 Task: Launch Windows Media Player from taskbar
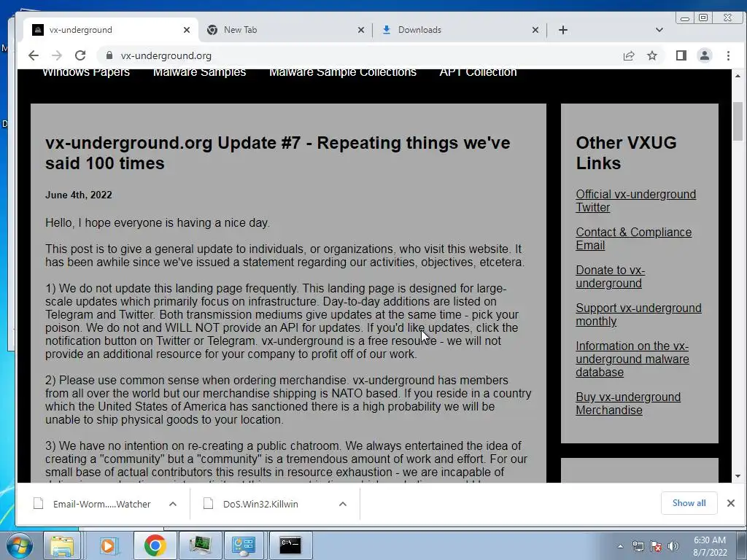(x=108, y=545)
